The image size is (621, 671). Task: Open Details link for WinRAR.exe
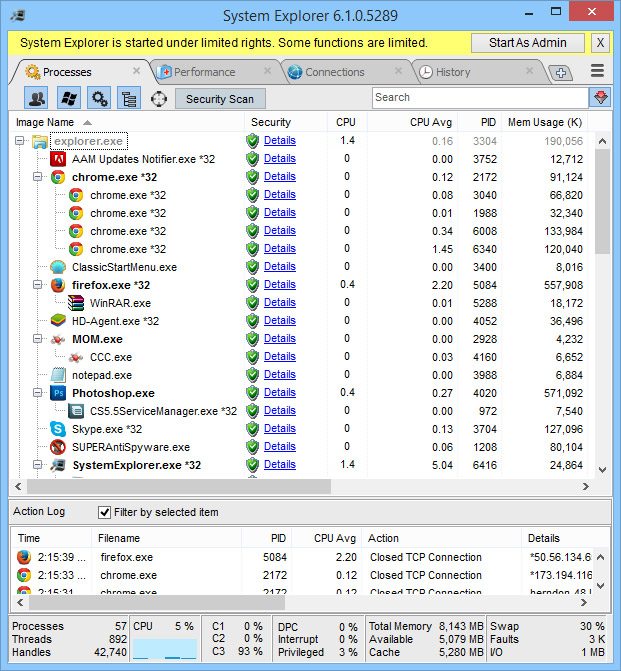point(279,302)
